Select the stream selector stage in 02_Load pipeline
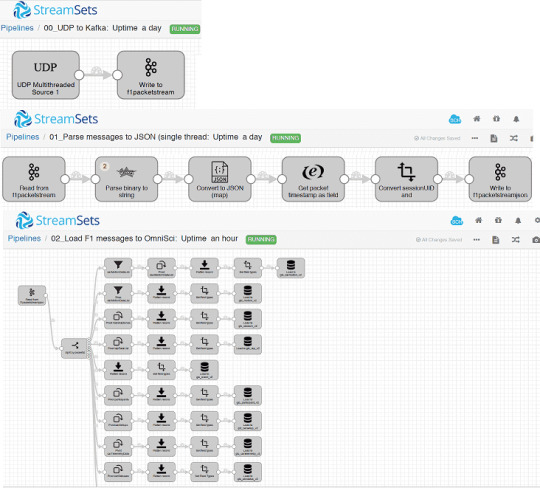This screenshot has width=540, height=488. [x=75, y=348]
